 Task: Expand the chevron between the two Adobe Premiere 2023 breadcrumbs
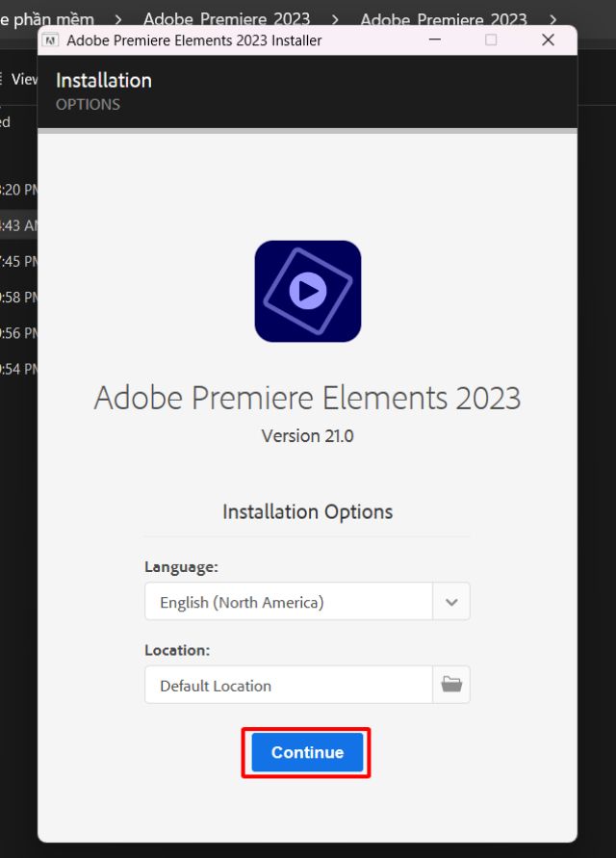click(x=334, y=19)
